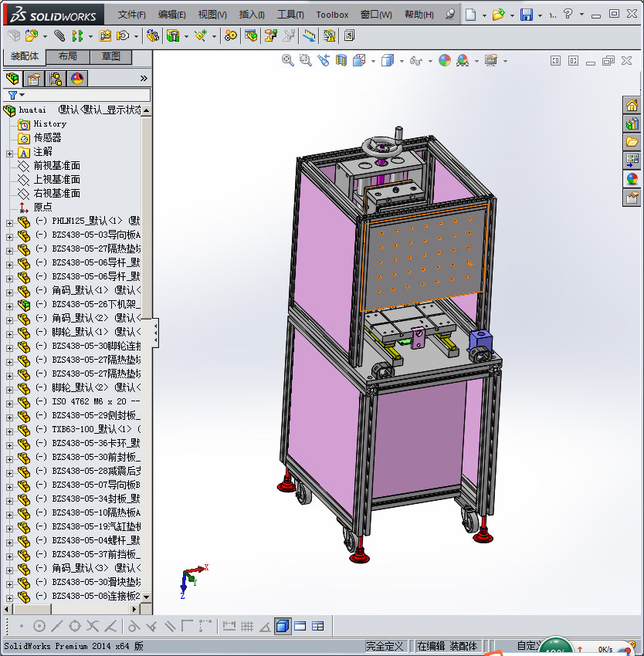The width and height of the screenshot is (644, 656).
Task: Open File Explorer folder icon in task pane
Action: (x=632, y=142)
